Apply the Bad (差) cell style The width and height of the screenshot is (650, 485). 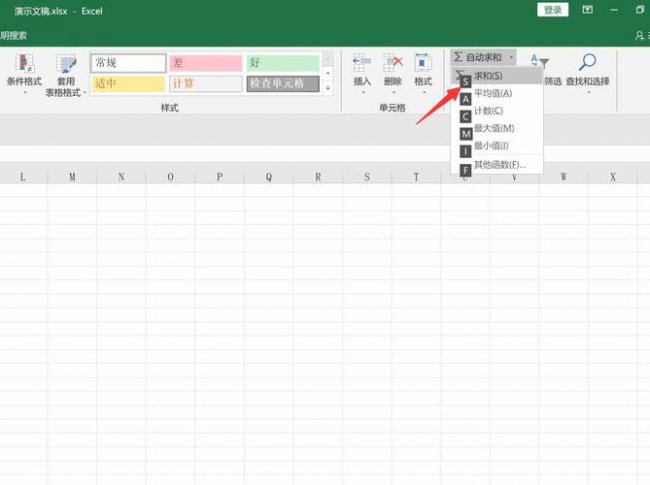point(206,63)
